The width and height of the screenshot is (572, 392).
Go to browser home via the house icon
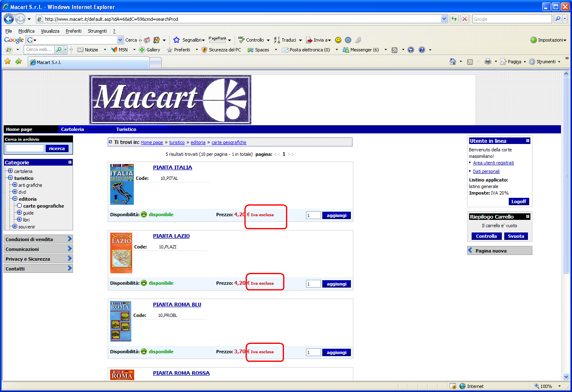(x=453, y=62)
